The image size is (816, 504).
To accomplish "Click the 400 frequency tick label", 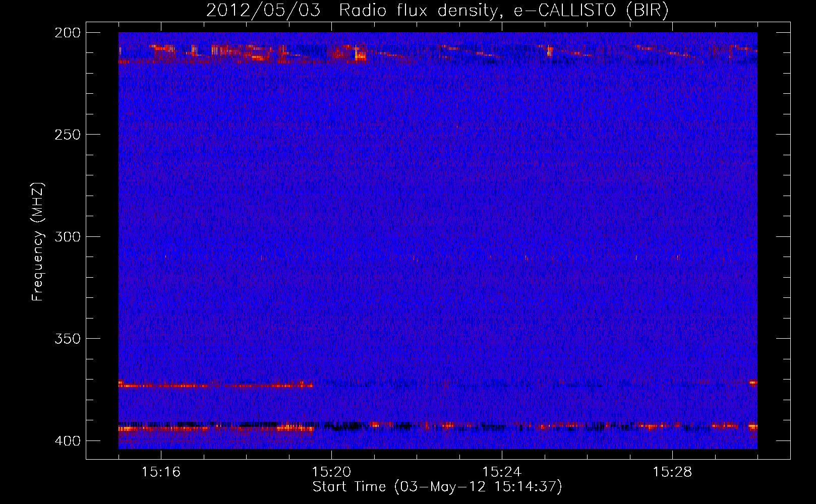I will [68, 441].
